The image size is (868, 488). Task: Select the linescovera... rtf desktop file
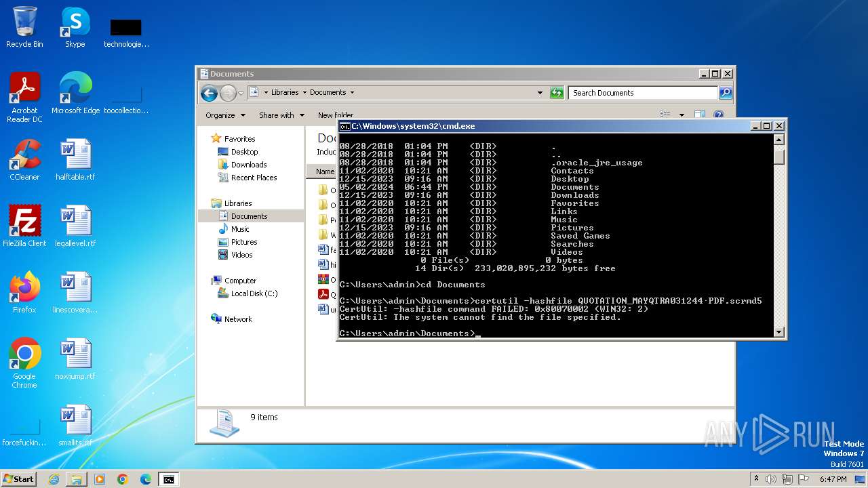[x=75, y=293]
